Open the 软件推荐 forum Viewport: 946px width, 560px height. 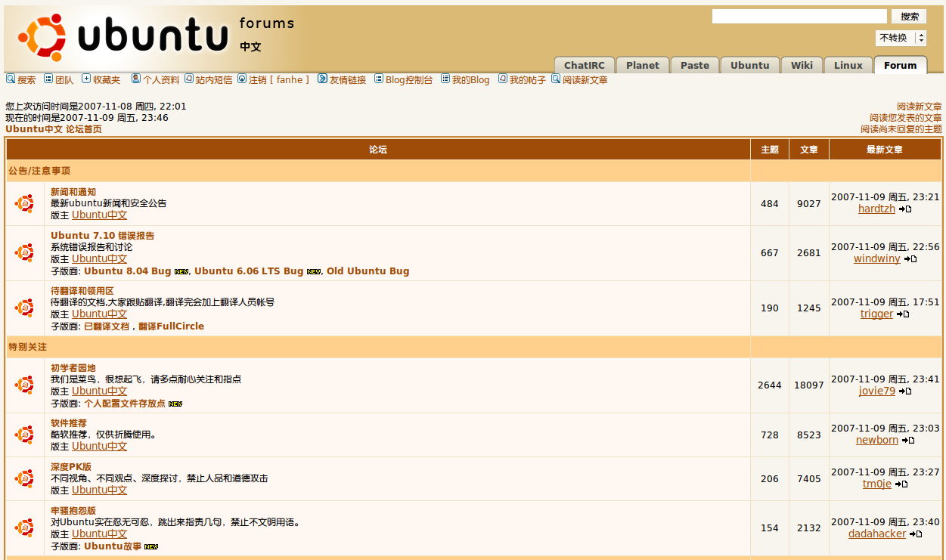point(69,423)
